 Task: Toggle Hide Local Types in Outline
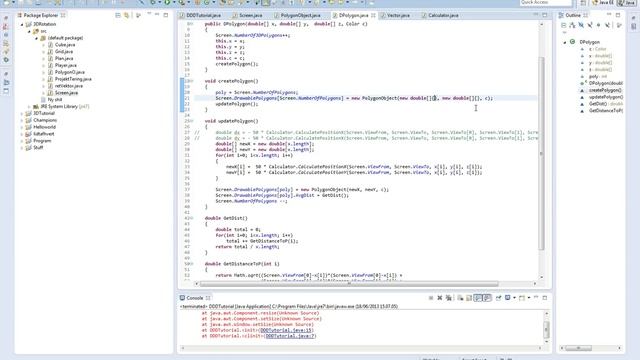tap(607, 25)
